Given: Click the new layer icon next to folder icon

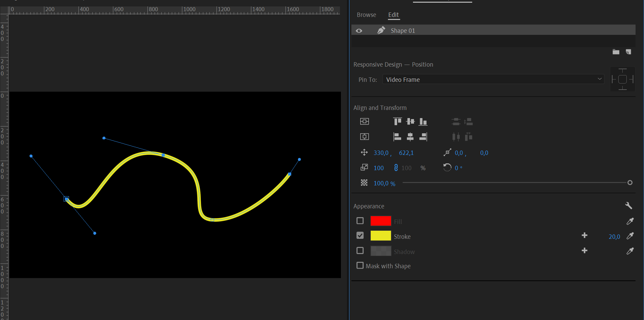Looking at the screenshot, I should click(x=629, y=52).
